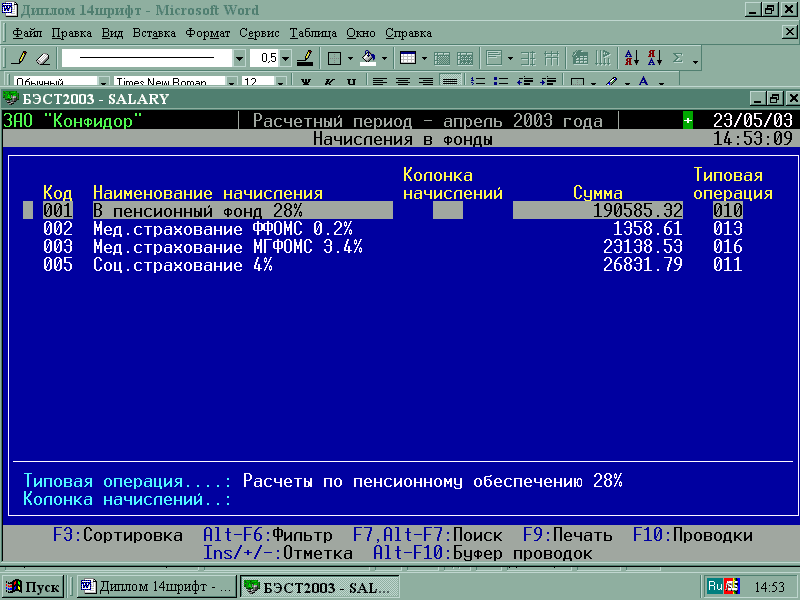Click Change Text Direction icon
This screenshot has width=800, height=600.
[x=604, y=58]
